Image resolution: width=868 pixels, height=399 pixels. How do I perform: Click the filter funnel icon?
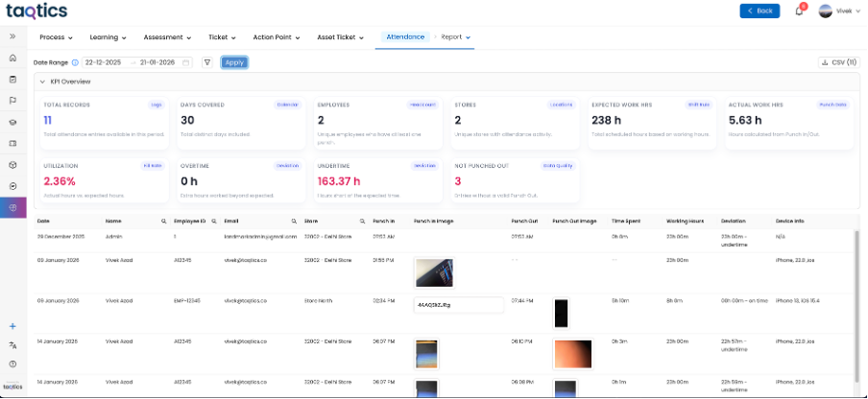(x=206, y=62)
